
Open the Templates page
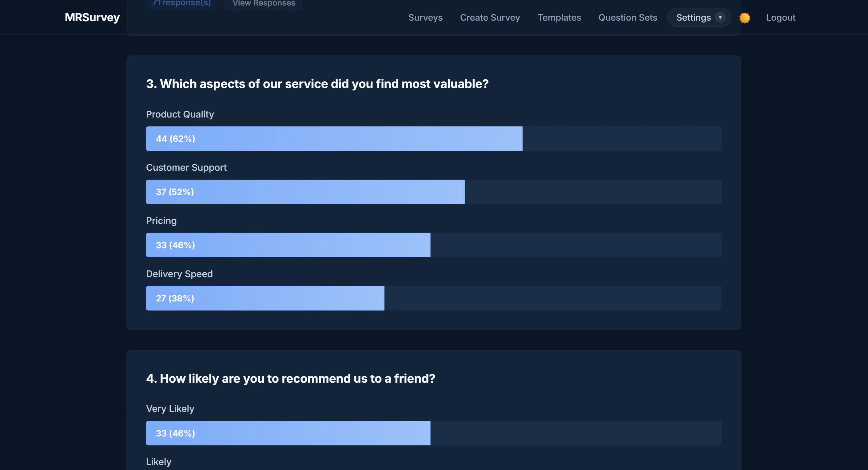(559, 17)
